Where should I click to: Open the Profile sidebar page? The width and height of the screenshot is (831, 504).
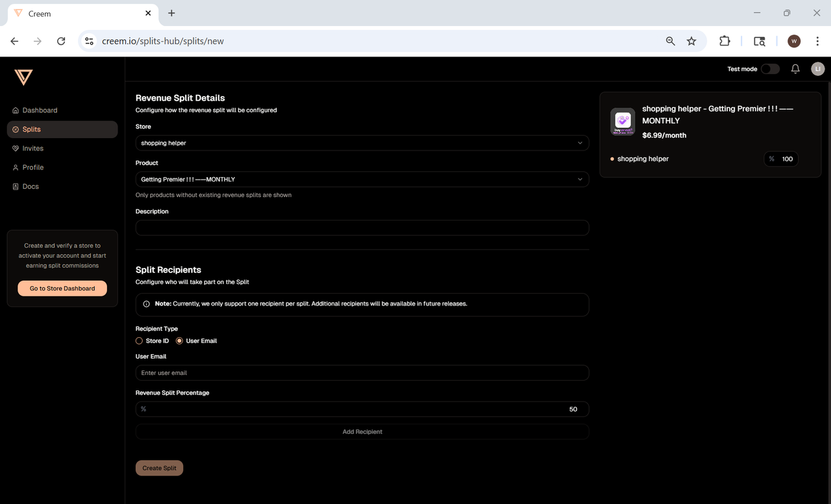pyautogui.click(x=62, y=167)
